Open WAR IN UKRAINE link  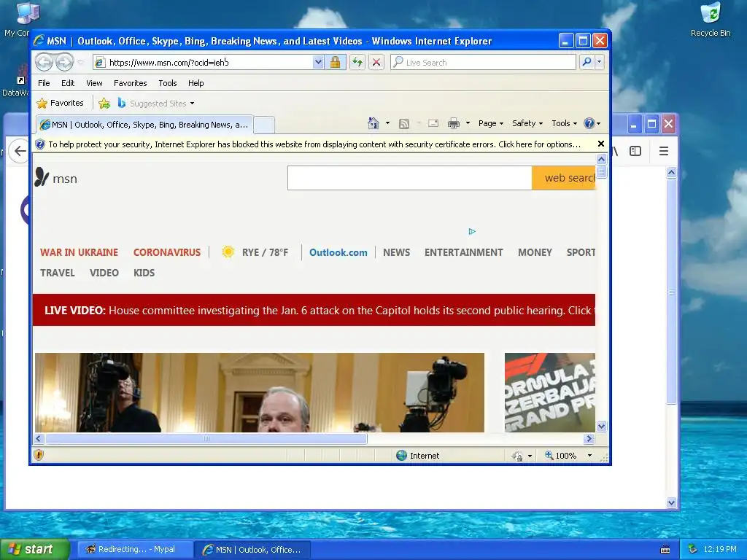click(79, 252)
